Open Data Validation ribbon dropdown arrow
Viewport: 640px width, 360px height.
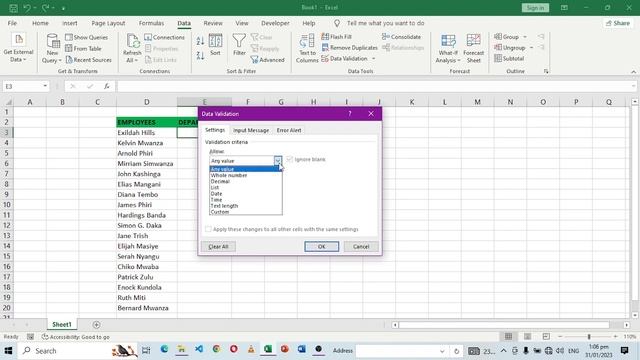pos(373,59)
